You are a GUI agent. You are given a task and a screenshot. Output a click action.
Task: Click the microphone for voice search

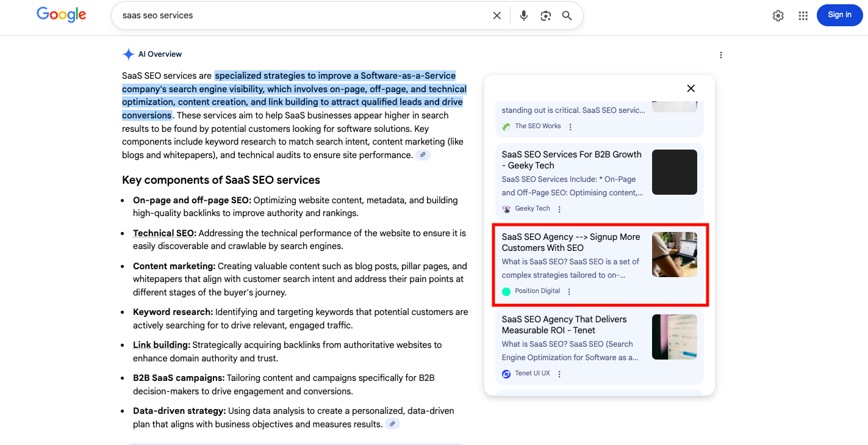(523, 15)
